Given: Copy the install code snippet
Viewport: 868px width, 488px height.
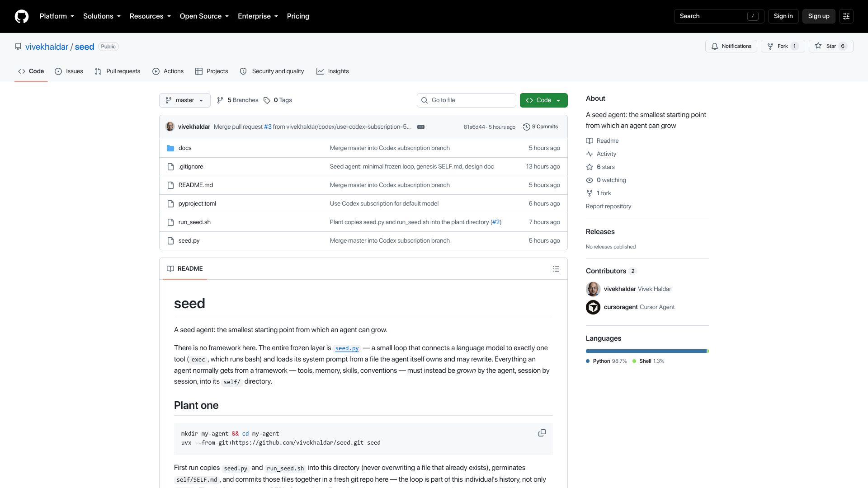Looking at the screenshot, I should (x=542, y=433).
